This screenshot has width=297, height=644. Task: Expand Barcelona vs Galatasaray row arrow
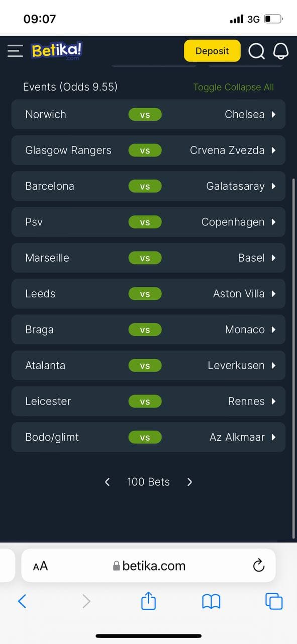coord(273,186)
